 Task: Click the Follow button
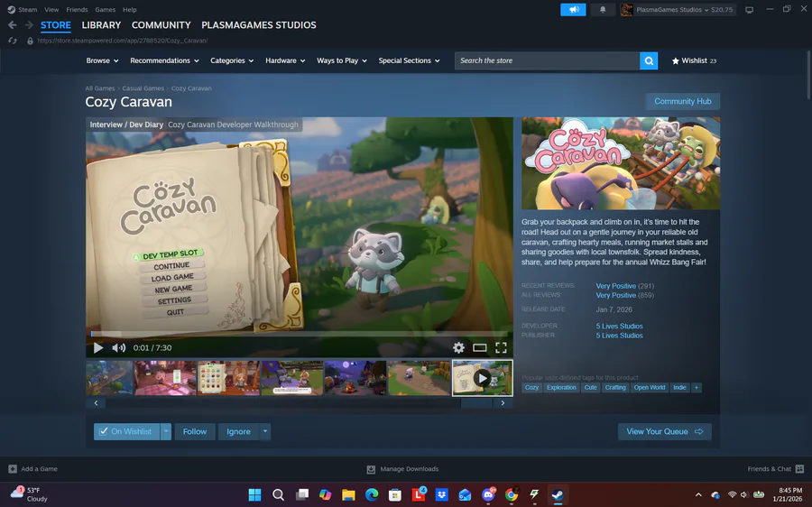(x=195, y=431)
